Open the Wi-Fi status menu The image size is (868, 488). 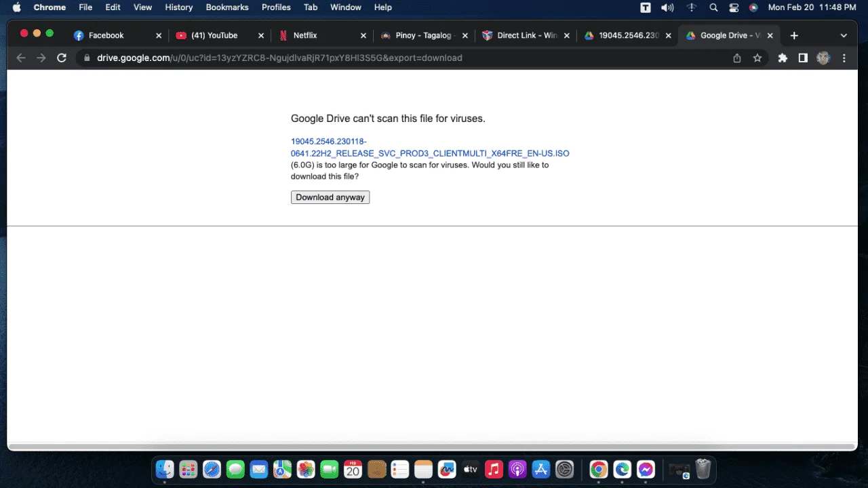click(x=691, y=7)
